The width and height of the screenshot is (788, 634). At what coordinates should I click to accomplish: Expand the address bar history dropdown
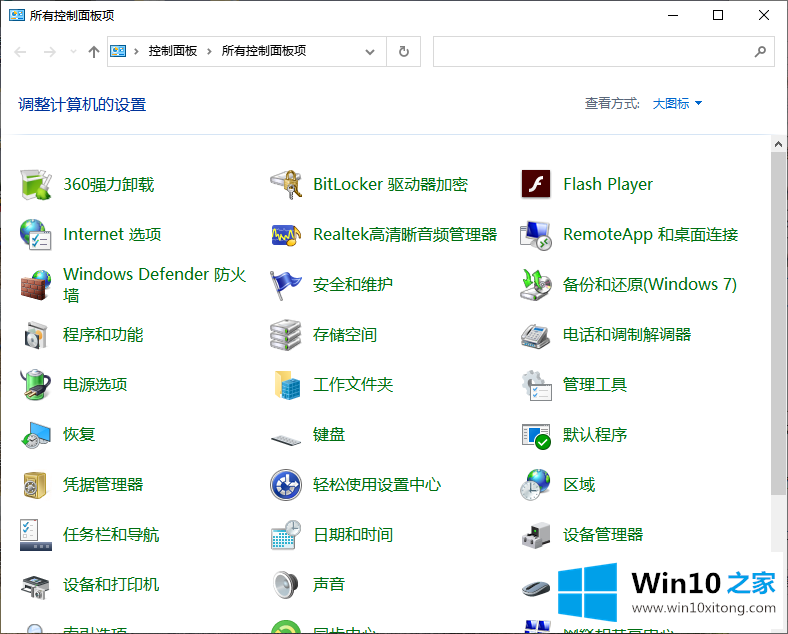pyautogui.click(x=370, y=52)
